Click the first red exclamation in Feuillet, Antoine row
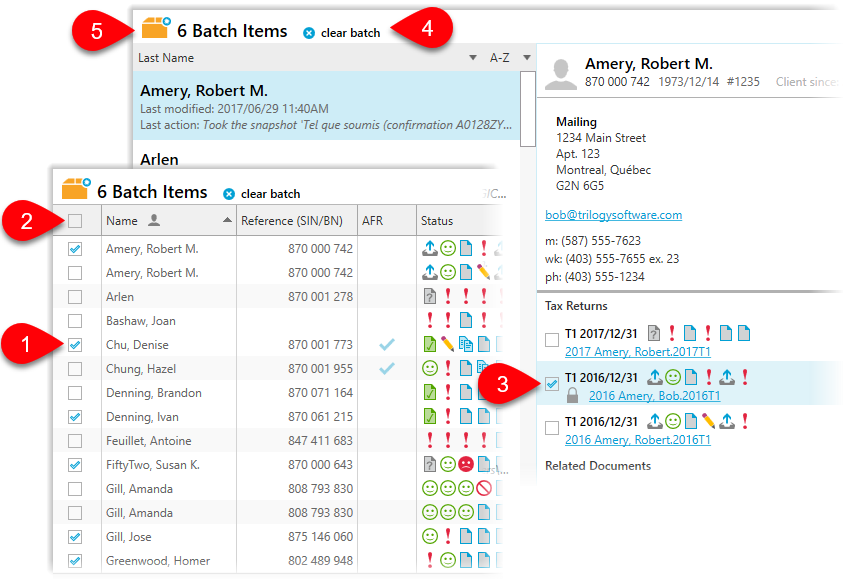Viewport: 844px width, 580px height. coord(430,440)
